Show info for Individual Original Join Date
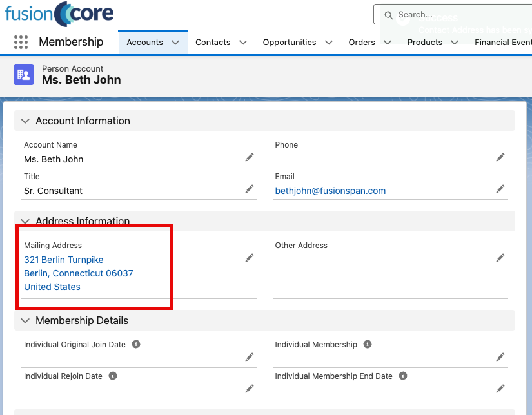The height and width of the screenshot is (415, 532). coord(136,344)
